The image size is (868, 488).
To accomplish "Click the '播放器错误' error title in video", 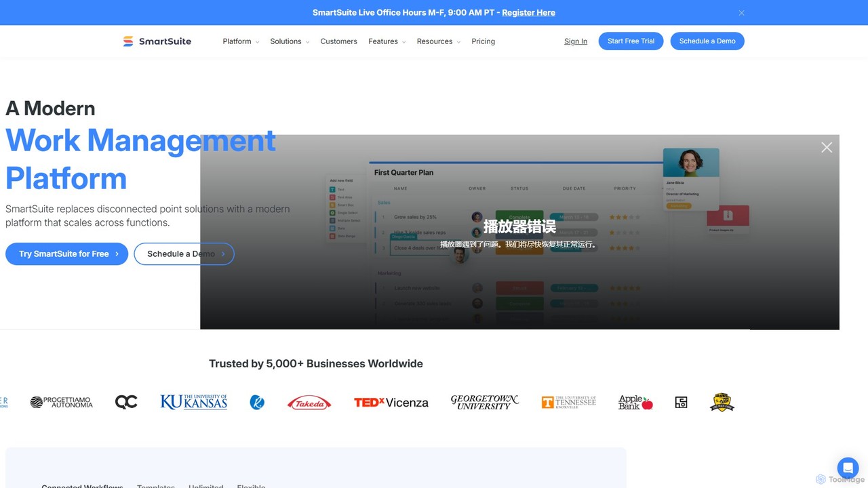I will point(519,226).
